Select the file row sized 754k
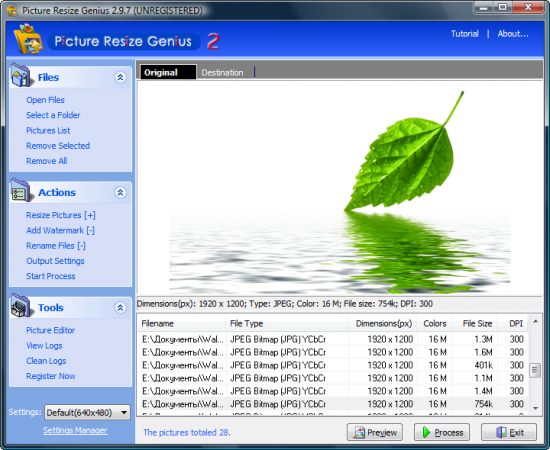 coord(333,404)
